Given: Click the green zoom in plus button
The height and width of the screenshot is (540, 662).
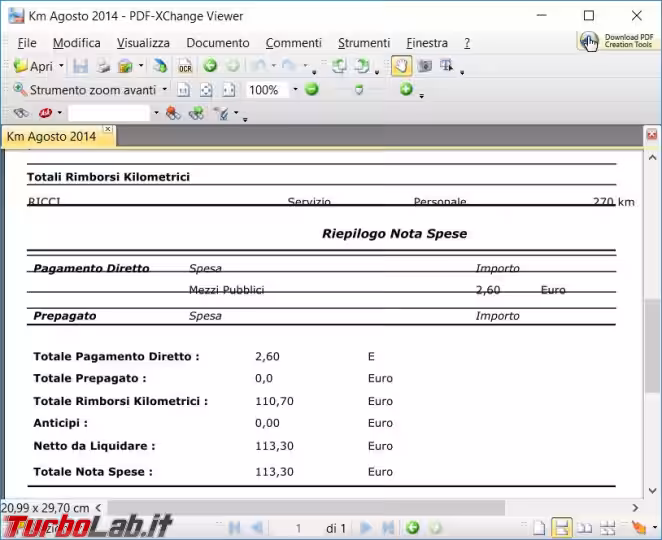Looking at the screenshot, I should pyautogui.click(x=406, y=90).
